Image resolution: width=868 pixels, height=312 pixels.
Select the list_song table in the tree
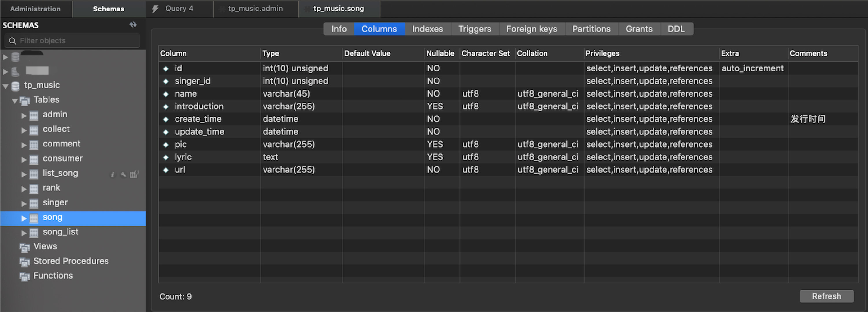tap(60, 173)
